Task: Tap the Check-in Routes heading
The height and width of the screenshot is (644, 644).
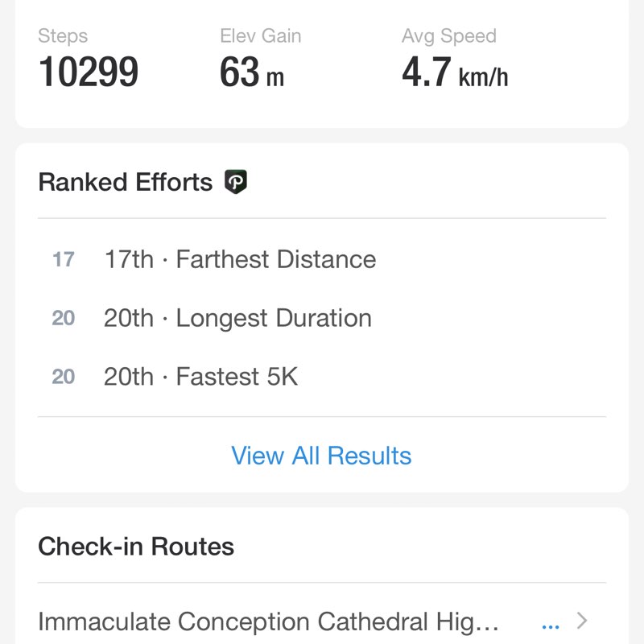Action: point(136,547)
